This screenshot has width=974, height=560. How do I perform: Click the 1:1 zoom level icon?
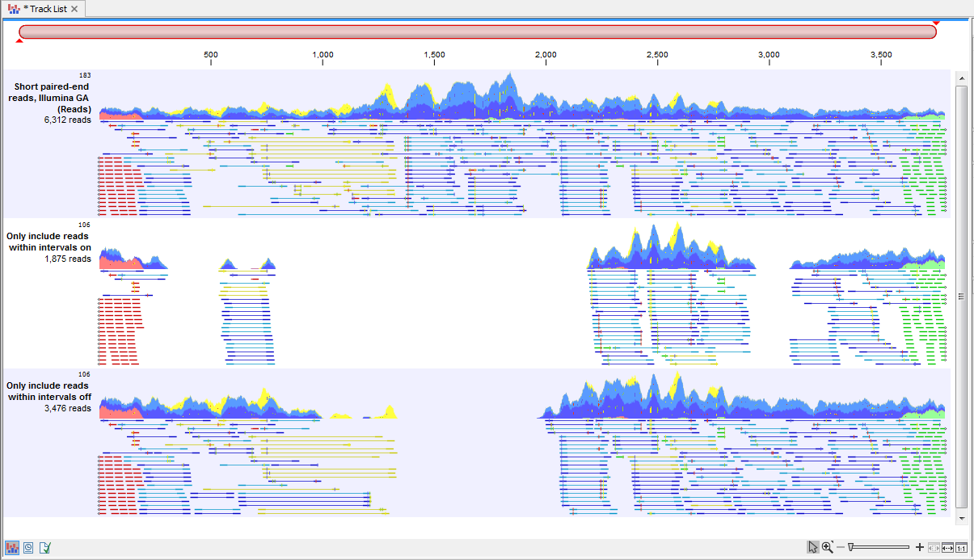(x=961, y=547)
